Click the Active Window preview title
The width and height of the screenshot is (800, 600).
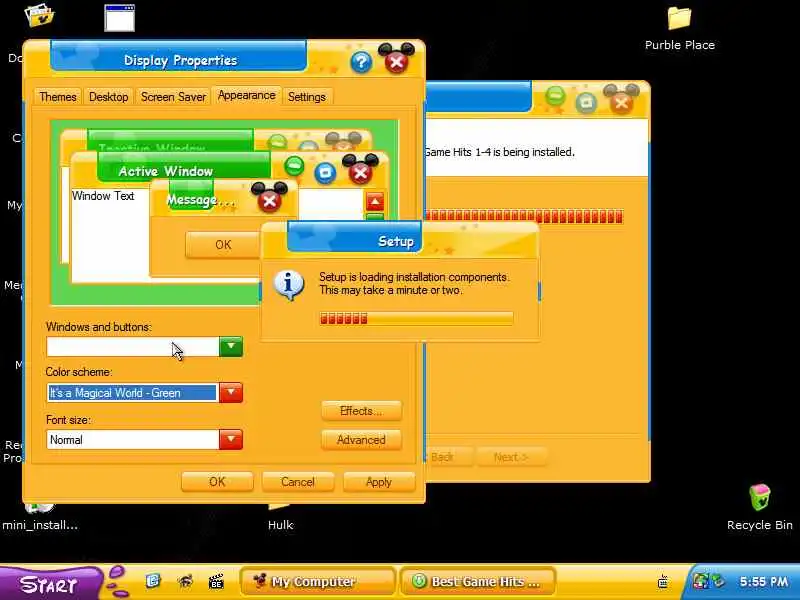[166, 171]
